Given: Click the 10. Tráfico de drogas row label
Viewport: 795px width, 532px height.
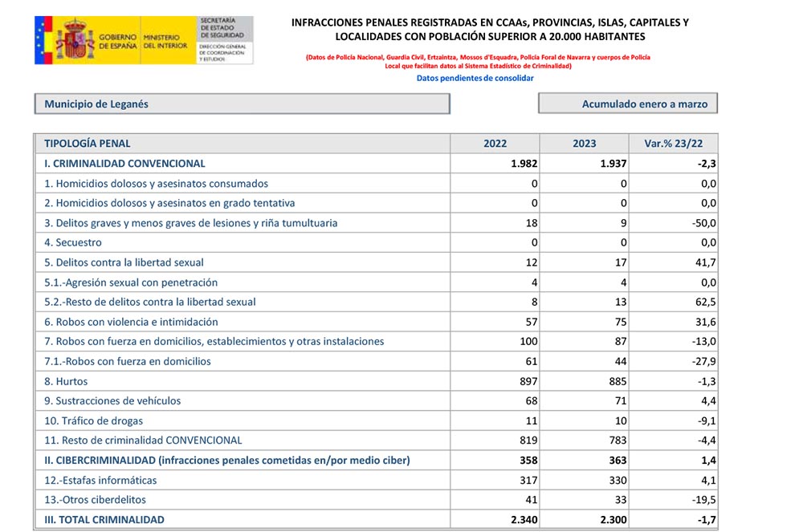Looking at the screenshot, I should coord(94,421).
